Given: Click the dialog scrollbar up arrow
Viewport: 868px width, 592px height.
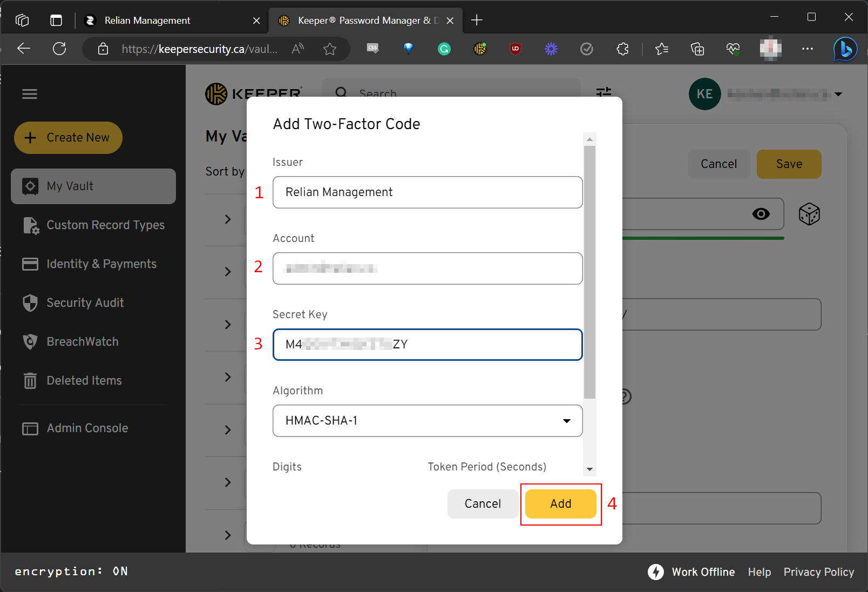Looking at the screenshot, I should coord(590,139).
